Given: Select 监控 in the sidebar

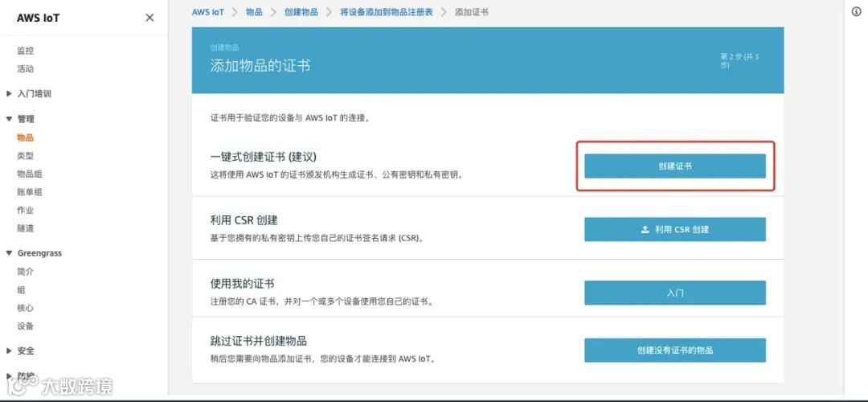Looking at the screenshot, I should [x=26, y=51].
